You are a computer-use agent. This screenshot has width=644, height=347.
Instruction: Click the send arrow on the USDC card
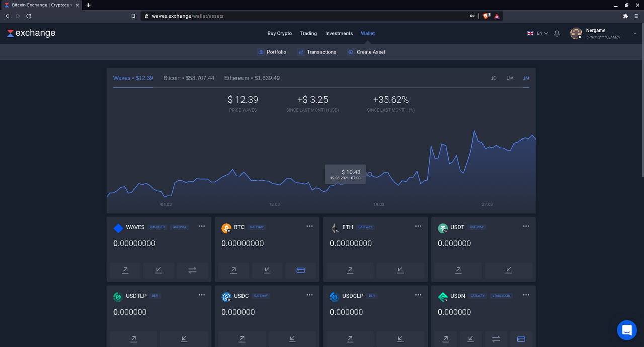pyautogui.click(x=242, y=339)
